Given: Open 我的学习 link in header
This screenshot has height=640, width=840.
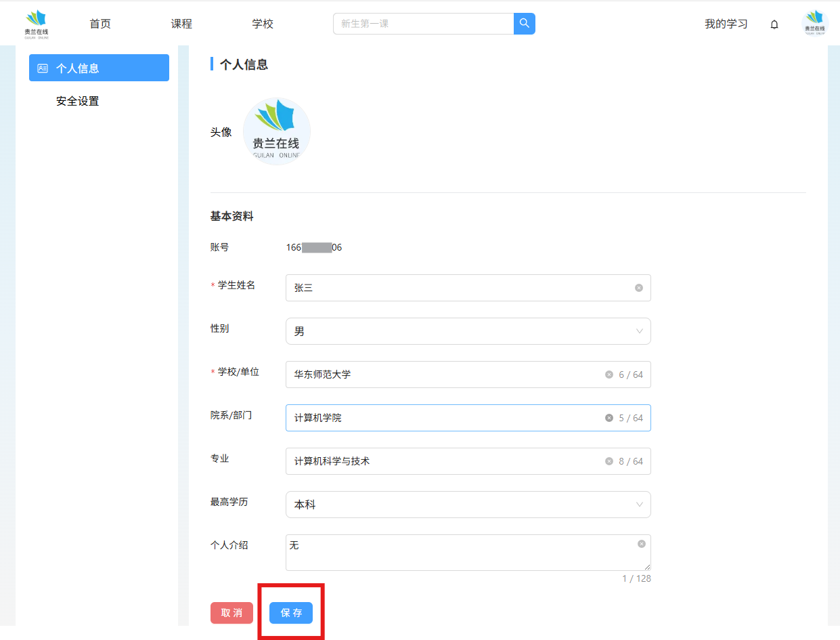Looking at the screenshot, I should click(x=726, y=24).
